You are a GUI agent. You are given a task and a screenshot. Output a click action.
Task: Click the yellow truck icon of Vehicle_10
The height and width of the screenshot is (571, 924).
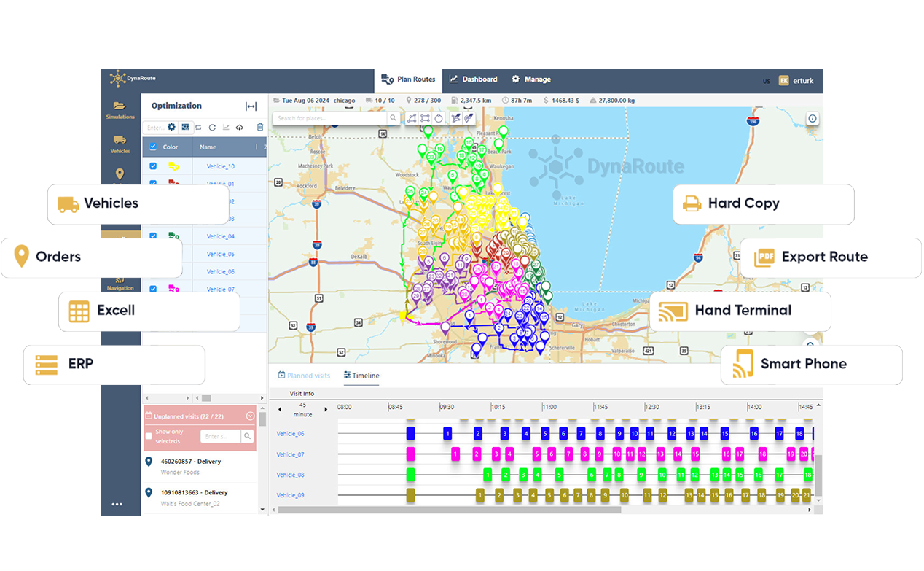tap(174, 166)
